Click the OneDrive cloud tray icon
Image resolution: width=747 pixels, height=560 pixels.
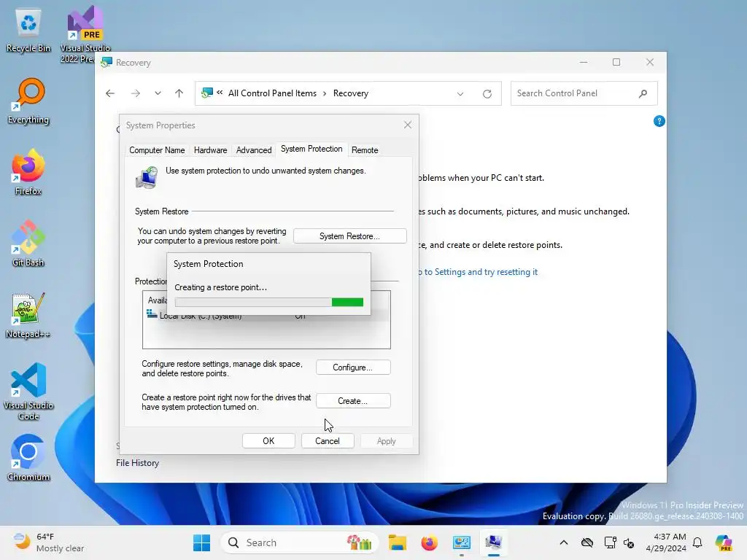click(x=587, y=542)
